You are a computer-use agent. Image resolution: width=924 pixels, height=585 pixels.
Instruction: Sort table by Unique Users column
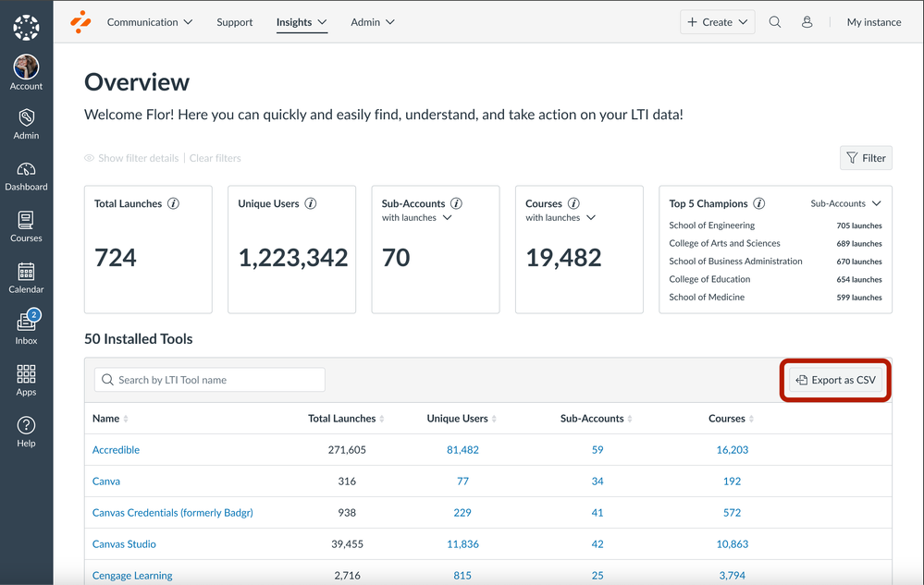coord(462,419)
